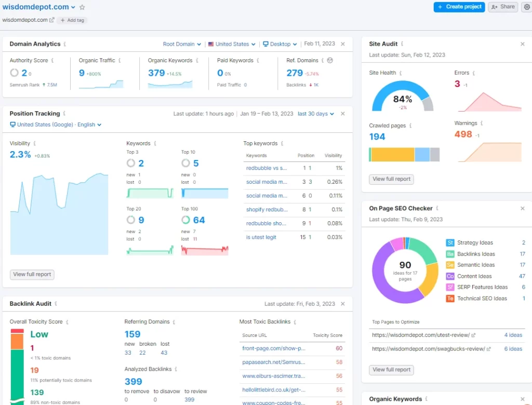
Task: Open keyword 'shopify redbub...' link
Action: pos(267,210)
